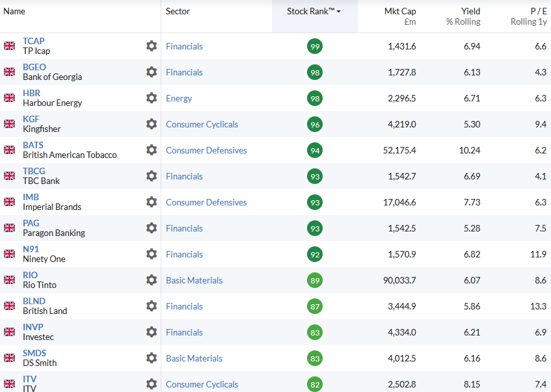Open settings gear for Bank of Georgia row
The image size is (551, 392).
pyautogui.click(x=152, y=72)
